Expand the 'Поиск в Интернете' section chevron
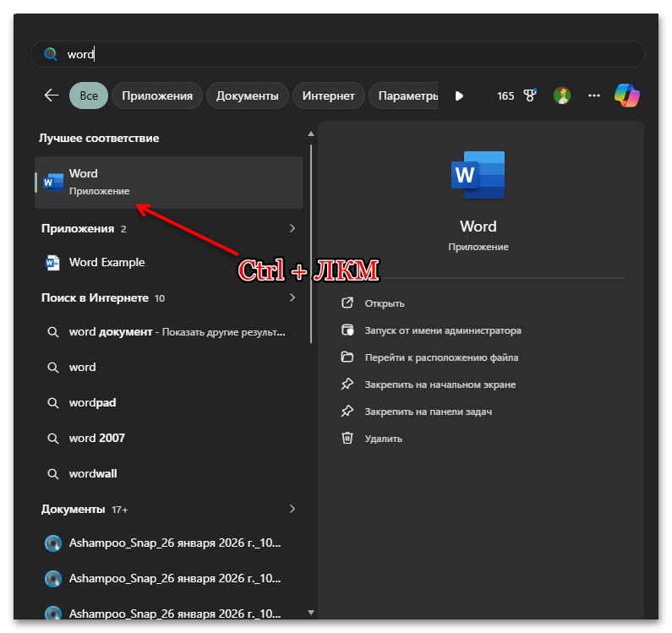This screenshot has height=633, width=672. (292, 297)
